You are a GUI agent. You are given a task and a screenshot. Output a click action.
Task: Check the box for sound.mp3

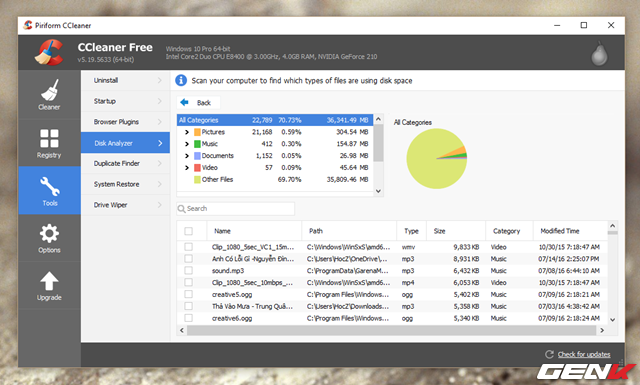click(188, 270)
